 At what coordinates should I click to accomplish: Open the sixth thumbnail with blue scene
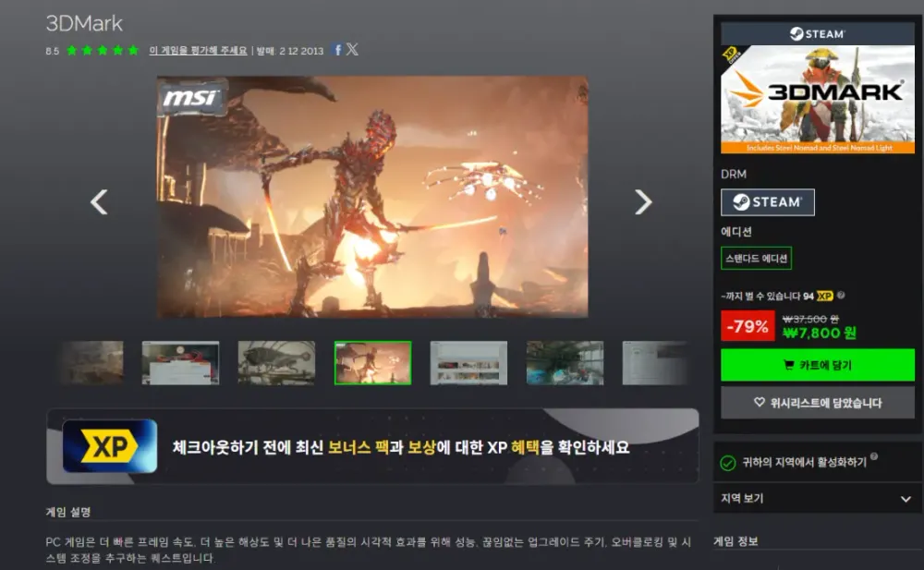565,362
